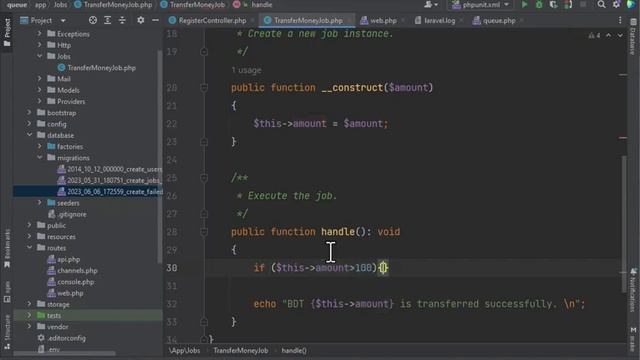Open IDE settings gear in top toolbar
Screen dimensions: 640x360
point(616,4)
